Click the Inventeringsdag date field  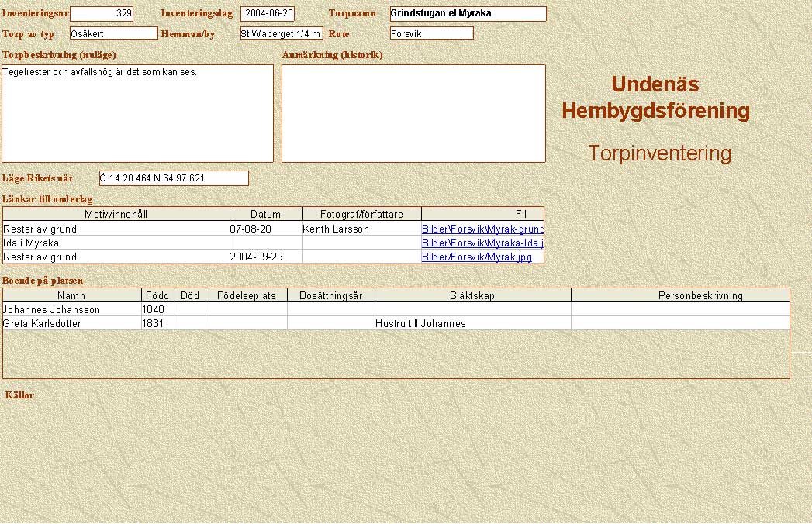coord(268,14)
